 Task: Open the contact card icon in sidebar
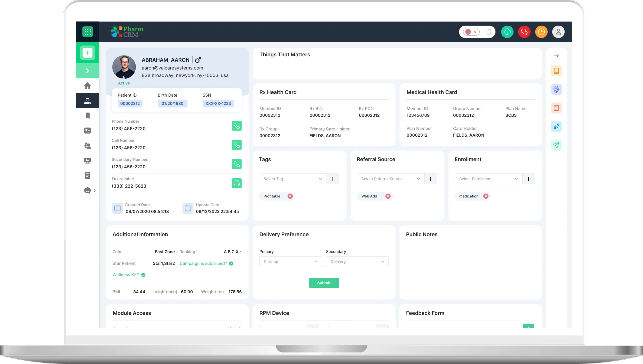87,130
